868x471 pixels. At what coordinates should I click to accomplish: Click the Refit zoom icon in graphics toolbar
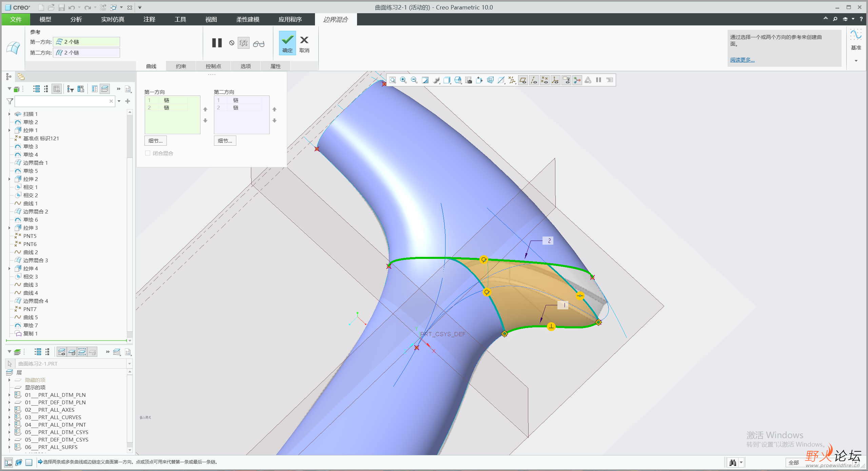pos(392,80)
